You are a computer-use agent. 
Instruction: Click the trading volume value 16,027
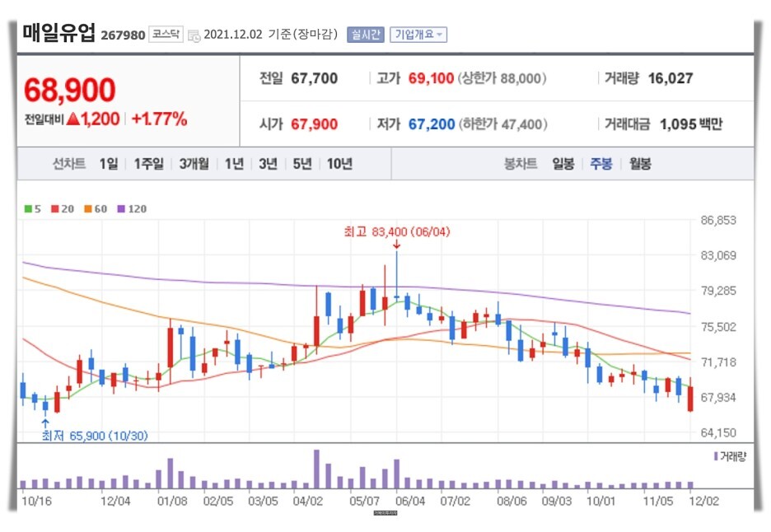tap(671, 78)
